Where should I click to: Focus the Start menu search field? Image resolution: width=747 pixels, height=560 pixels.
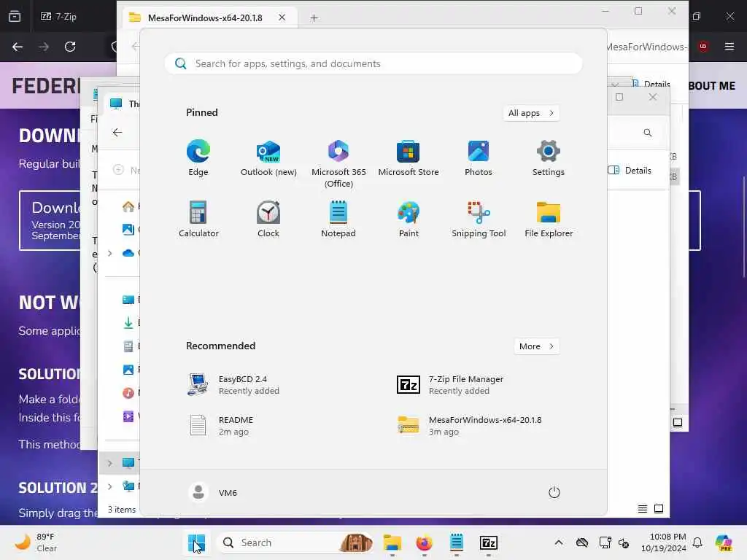coord(373,63)
